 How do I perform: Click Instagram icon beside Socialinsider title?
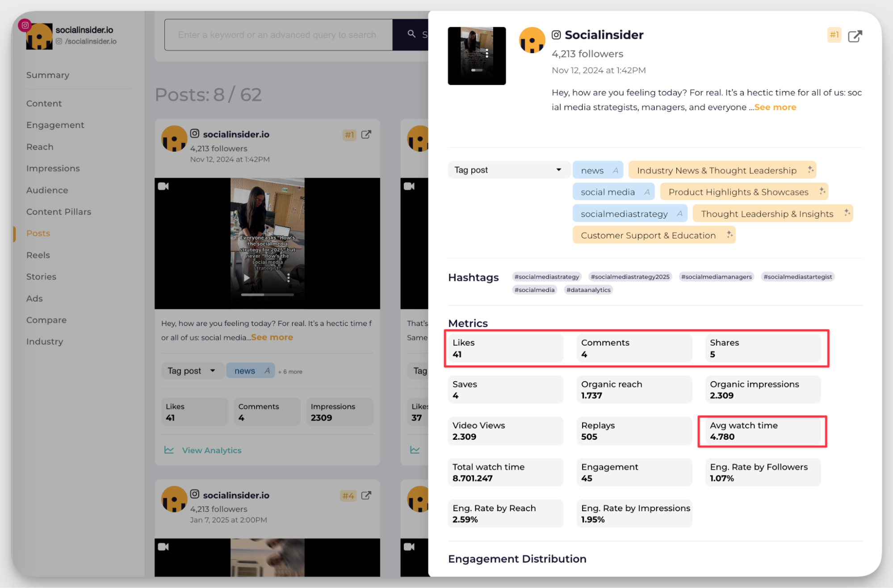click(556, 35)
